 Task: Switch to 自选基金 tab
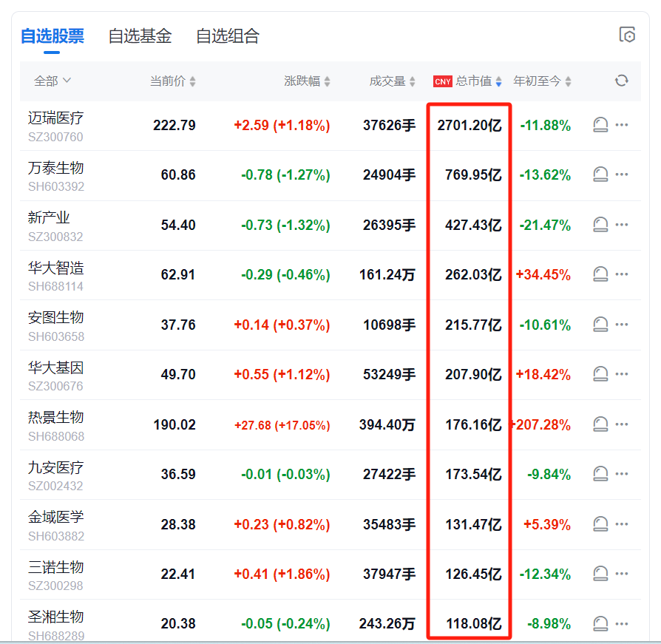click(x=140, y=36)
